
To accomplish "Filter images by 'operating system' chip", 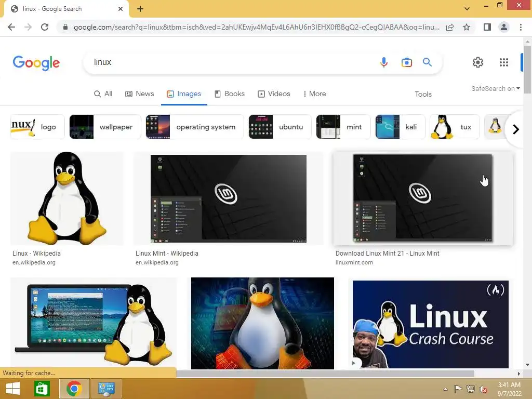I will (195, 127).
